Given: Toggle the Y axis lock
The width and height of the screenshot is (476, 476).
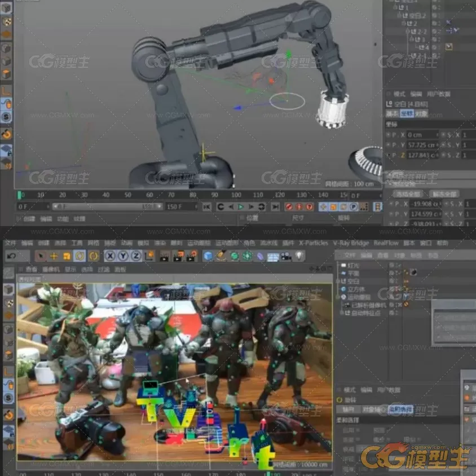Looking at the screenshot, I should pos(123,256).
